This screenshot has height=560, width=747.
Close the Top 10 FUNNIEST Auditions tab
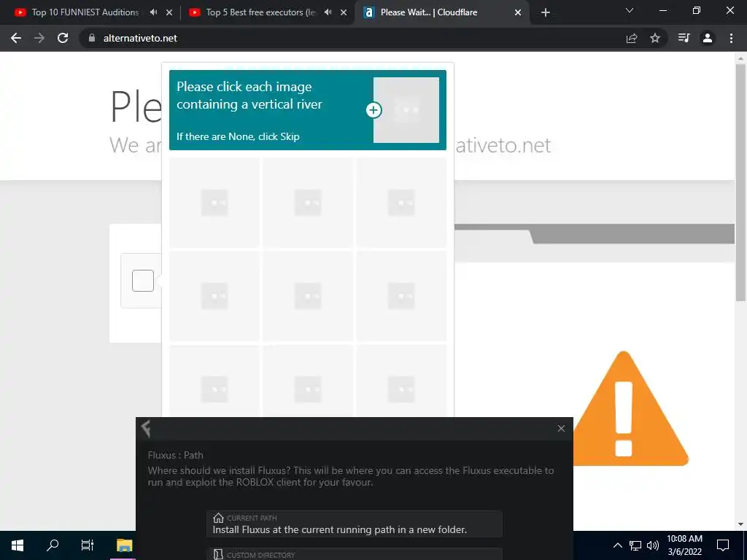(169, 12)
